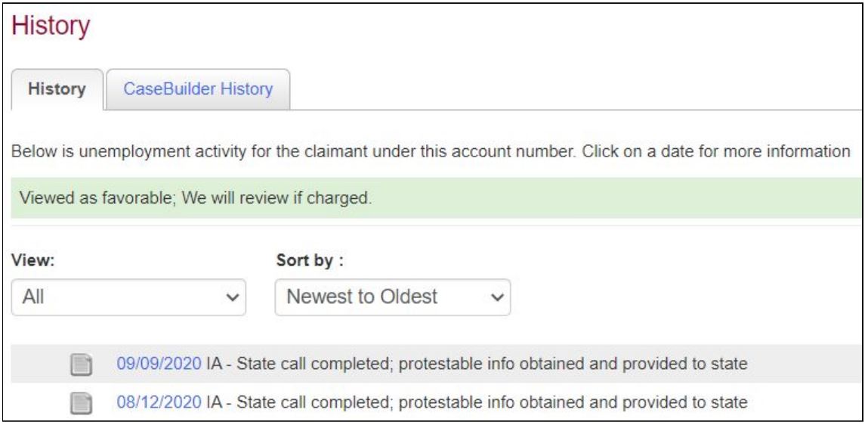Click the chevron arrow in View dropdown

coord(232,297)
